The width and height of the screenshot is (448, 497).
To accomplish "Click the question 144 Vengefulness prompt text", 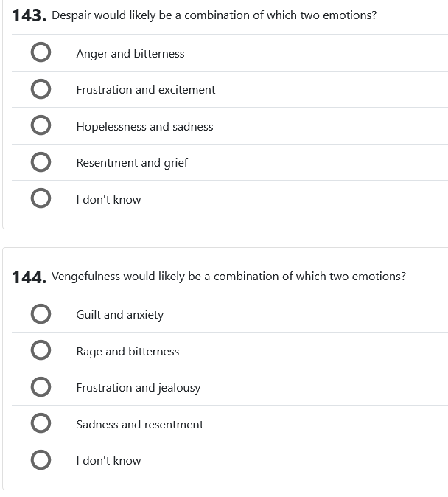I will (x=228, y=277).
